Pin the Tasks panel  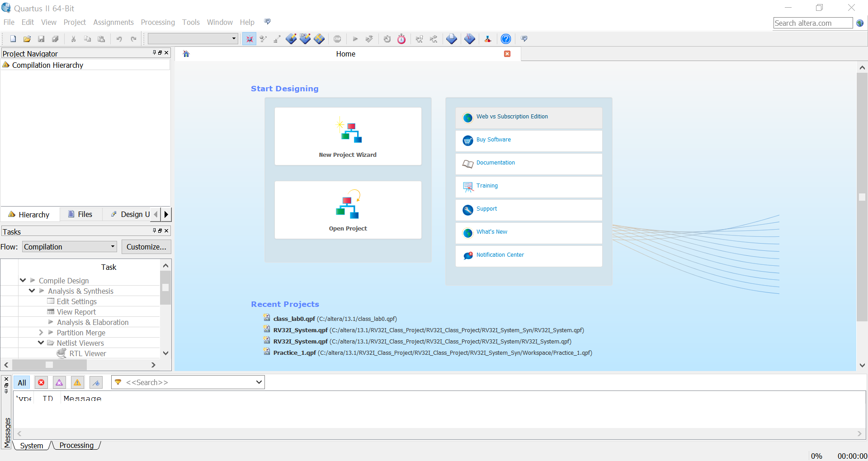pyautogui.click(x=154, y=230)
